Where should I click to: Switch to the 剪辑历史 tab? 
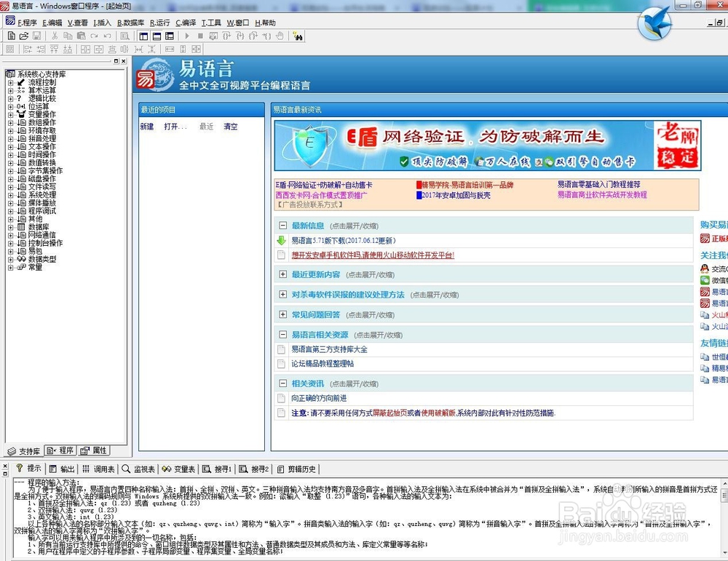point(297,469)
